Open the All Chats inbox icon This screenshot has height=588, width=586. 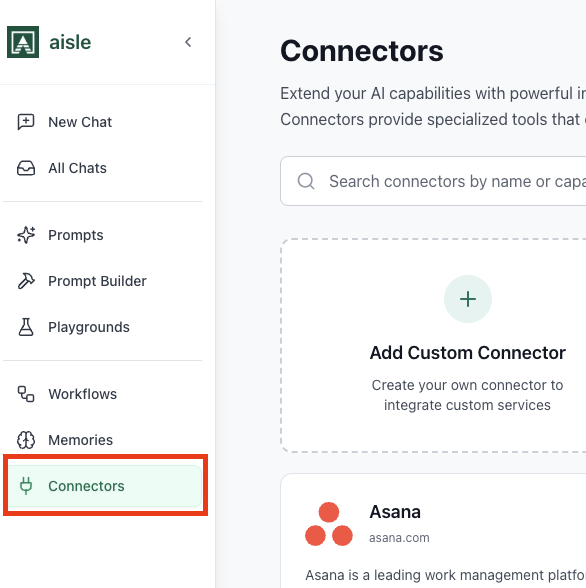pyautogui.click(x=26, y=168)
